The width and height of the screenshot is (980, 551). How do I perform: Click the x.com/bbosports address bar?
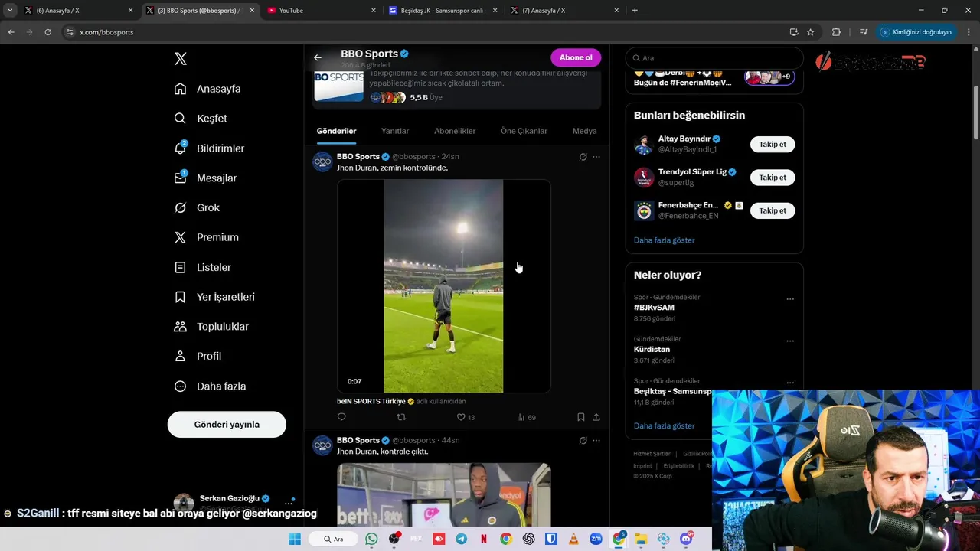[x=429, y=32]
